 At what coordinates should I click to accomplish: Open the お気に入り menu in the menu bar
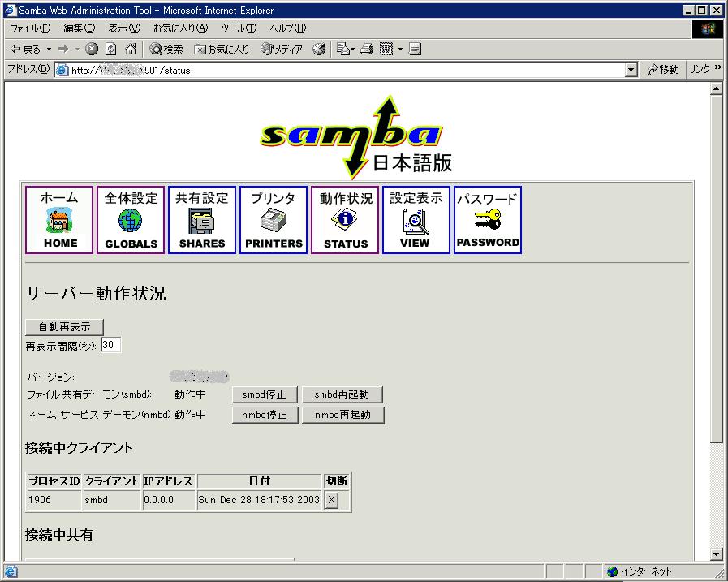181,28
